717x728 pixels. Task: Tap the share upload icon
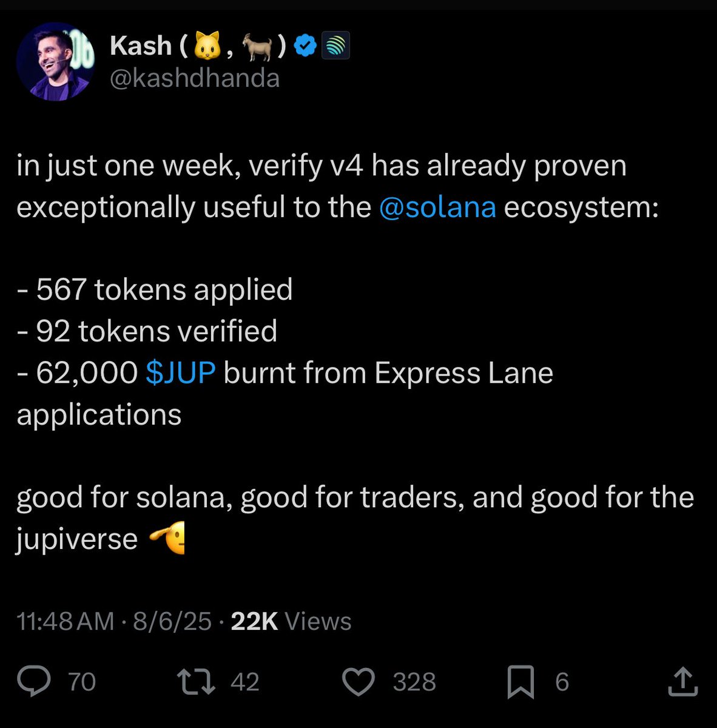pos(682,681)
